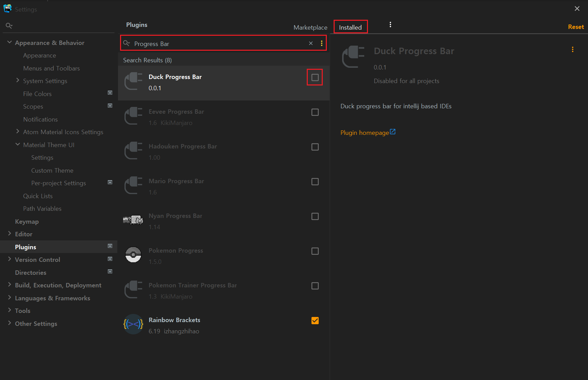Click the Hadouken Progress Bar plug icon
This screenshot has height=380, width=588.
tap(133, 151)
